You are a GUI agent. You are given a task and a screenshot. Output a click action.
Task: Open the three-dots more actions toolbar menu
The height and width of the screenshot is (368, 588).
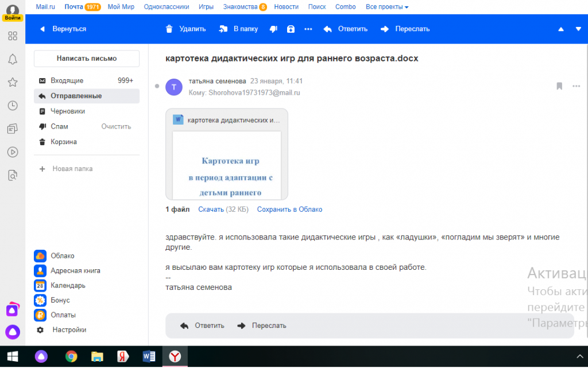(x=308, y=29)
